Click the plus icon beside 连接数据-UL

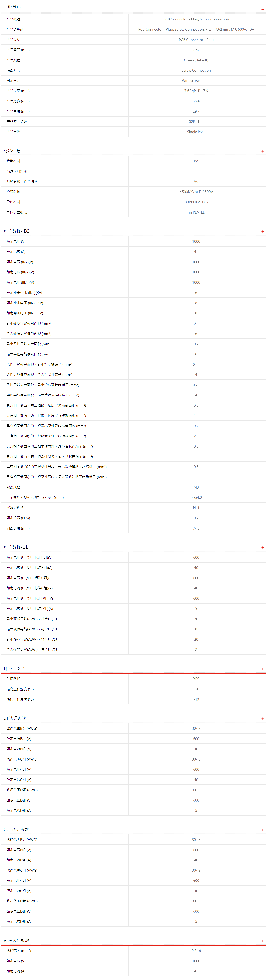pos(262,547)
